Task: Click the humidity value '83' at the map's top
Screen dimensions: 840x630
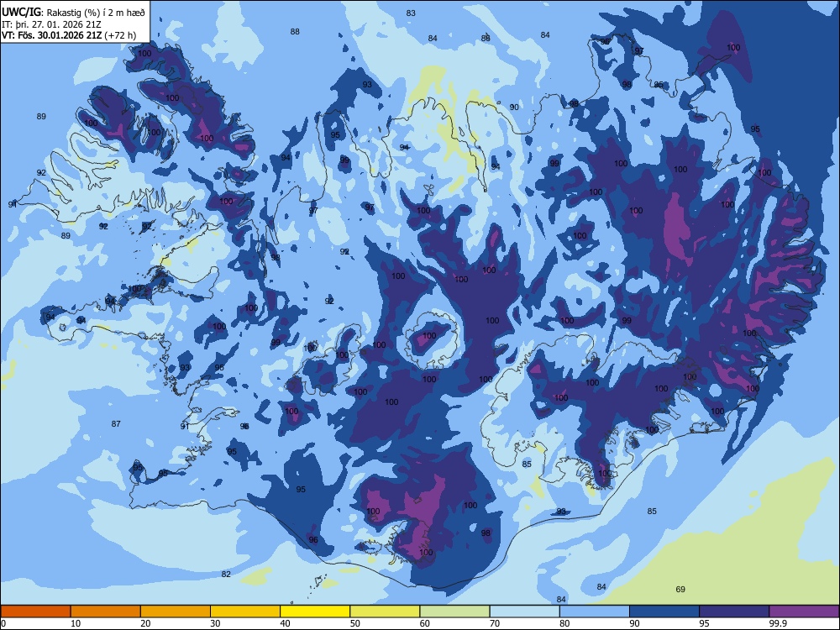Action: pos(411,13)
